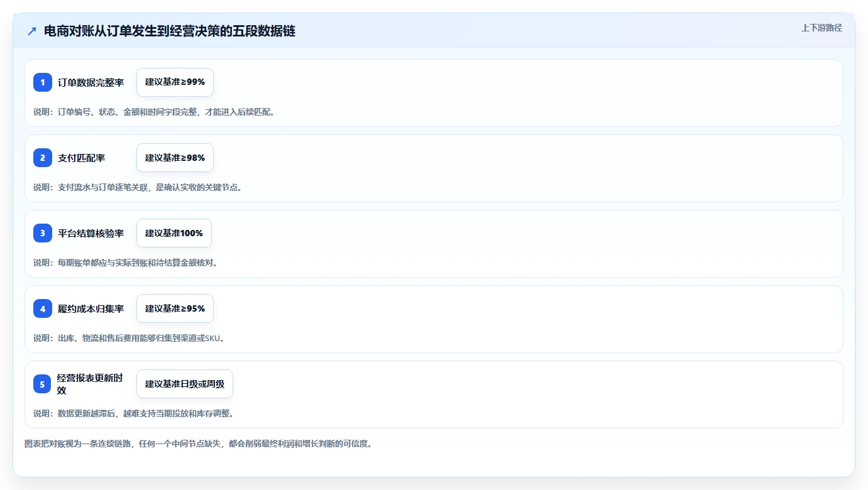Select the 履约成本归集率 label
The image size is (868, 490).
[x=91, y=308]
